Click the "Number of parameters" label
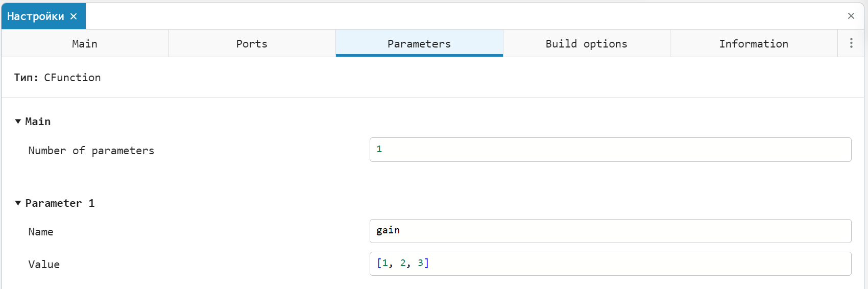This screenshot has width=868, height=289. pos(91,151)
